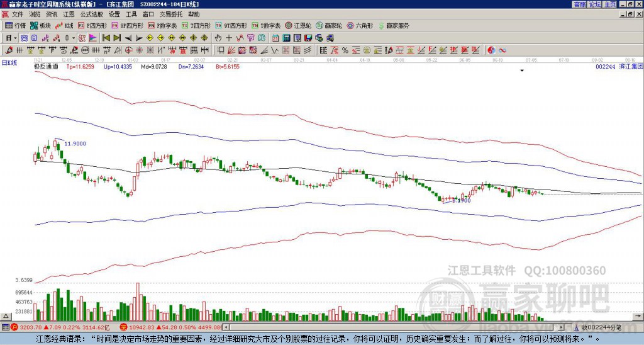Open the calculator icon
The width and height of the screenshot is (644, 345).
click(286, 38)
